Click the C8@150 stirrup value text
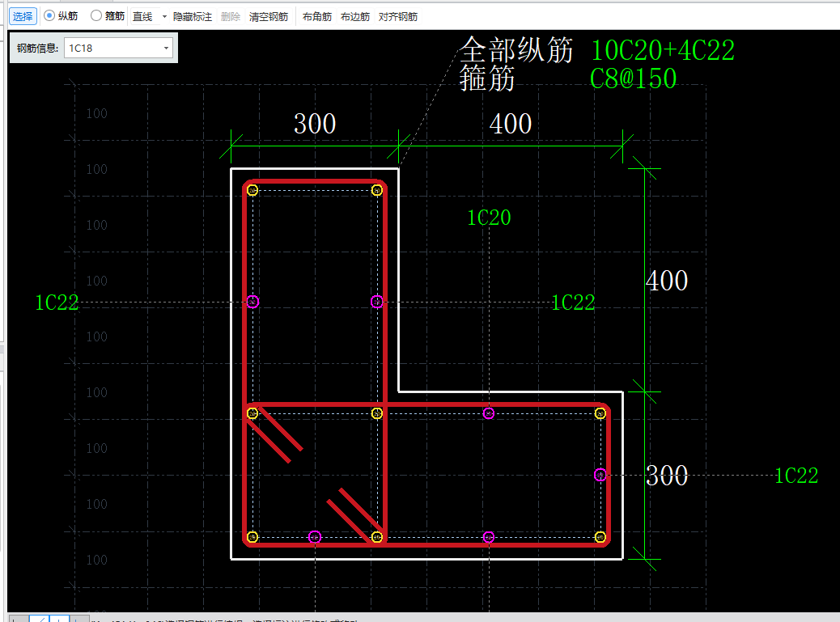840x622 pixels. (x=633, y=78)
